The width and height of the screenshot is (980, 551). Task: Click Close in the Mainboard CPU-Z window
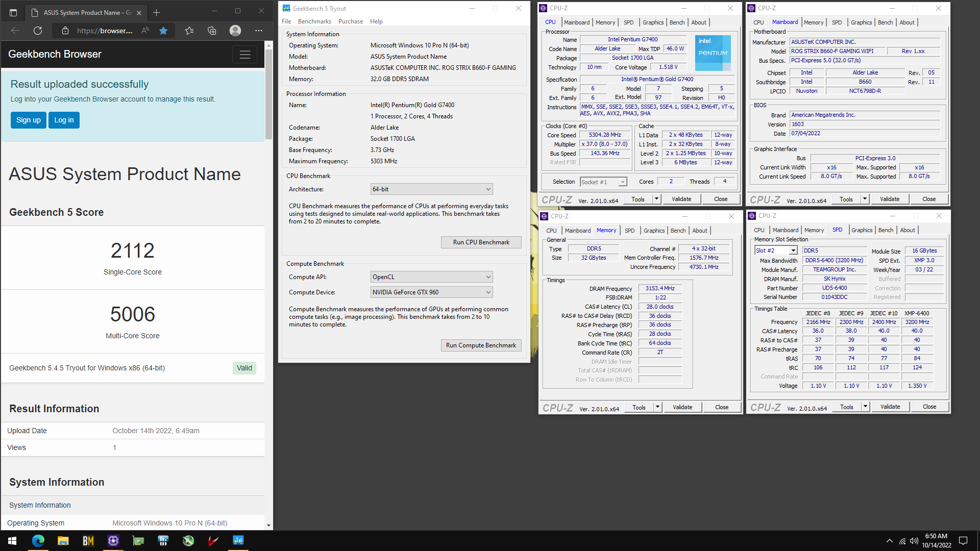coord(929,199)
